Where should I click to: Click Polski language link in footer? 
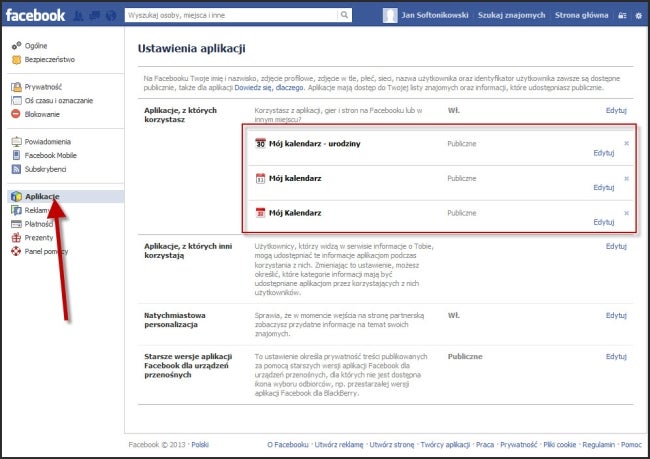coord(200,444)
